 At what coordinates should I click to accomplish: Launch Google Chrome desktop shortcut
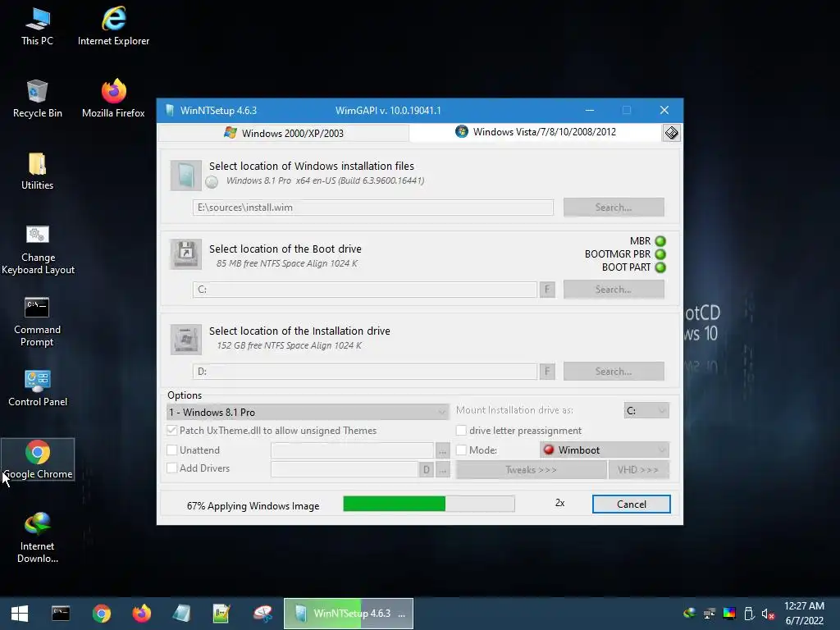tap(38, 459)
